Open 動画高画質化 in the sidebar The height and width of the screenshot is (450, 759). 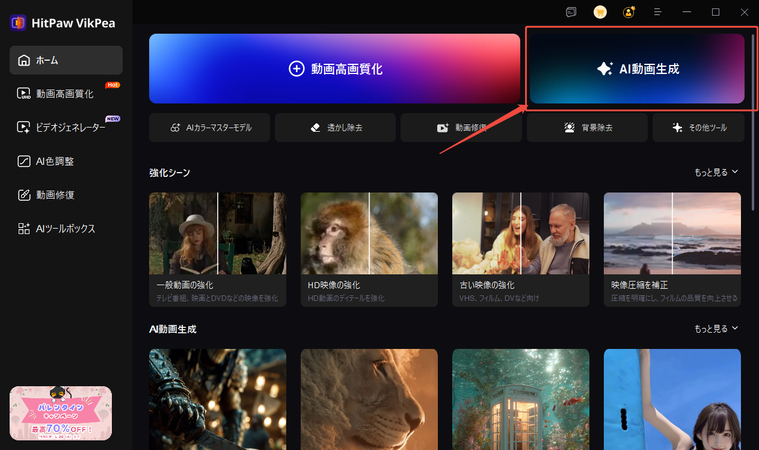66,94
